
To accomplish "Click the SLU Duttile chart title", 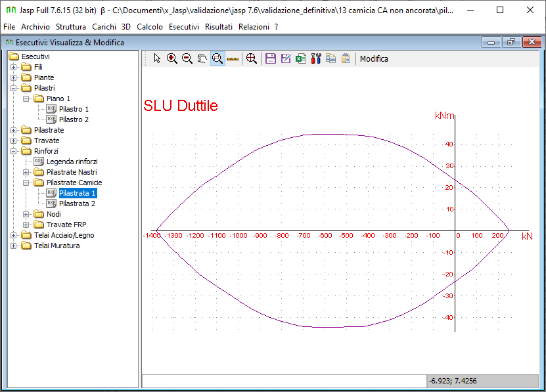I will (181, 106).
